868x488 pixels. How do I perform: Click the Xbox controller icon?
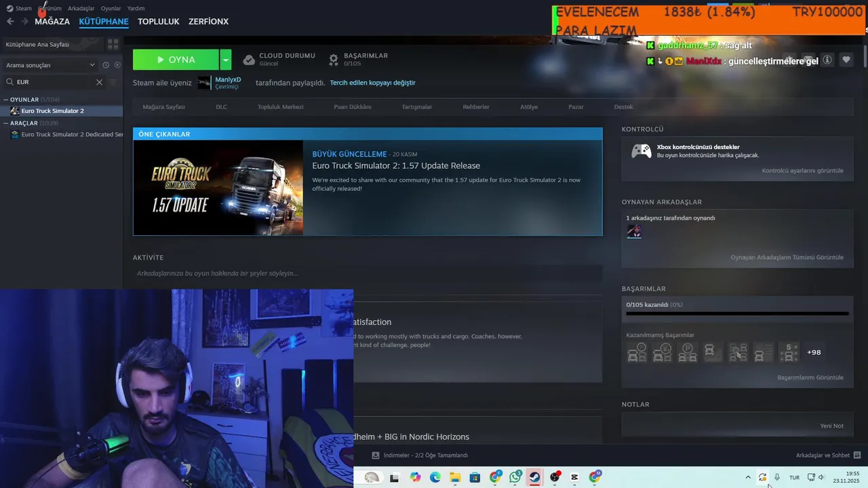tap(642, 151)
